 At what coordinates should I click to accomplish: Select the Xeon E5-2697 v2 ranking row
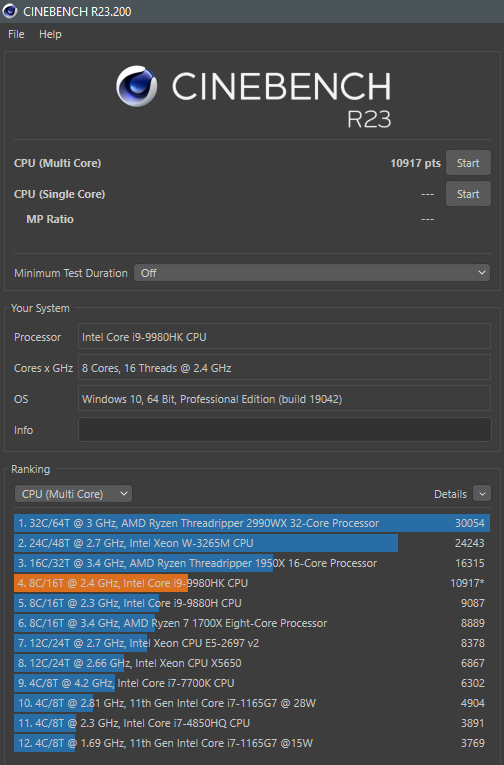click(252, 643)
